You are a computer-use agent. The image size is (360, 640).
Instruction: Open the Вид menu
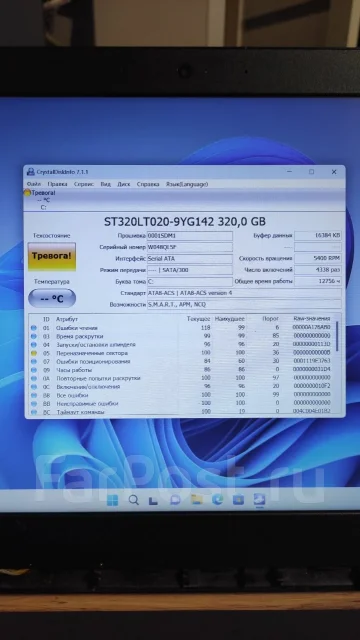pyautogui.click(x=105, y=184)
